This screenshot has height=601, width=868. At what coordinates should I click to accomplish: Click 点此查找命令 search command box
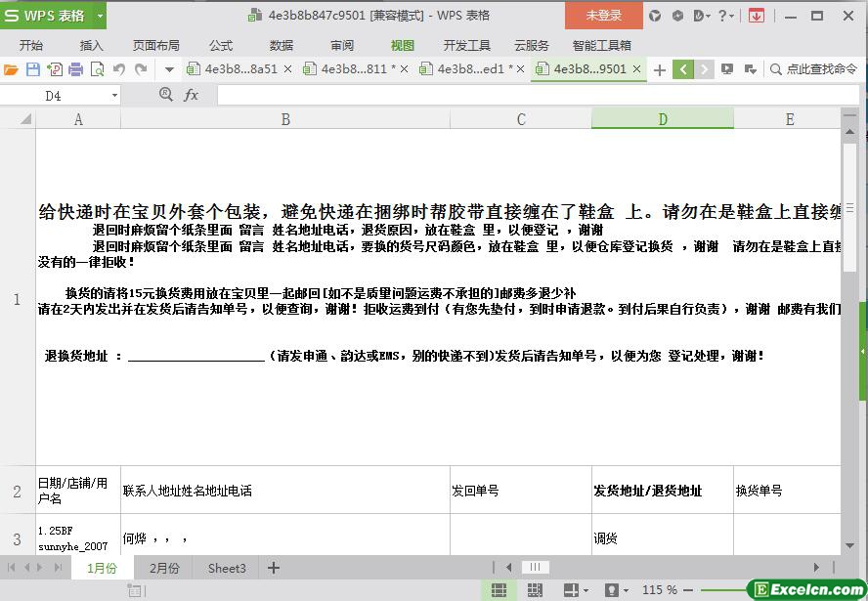point(813,69)
